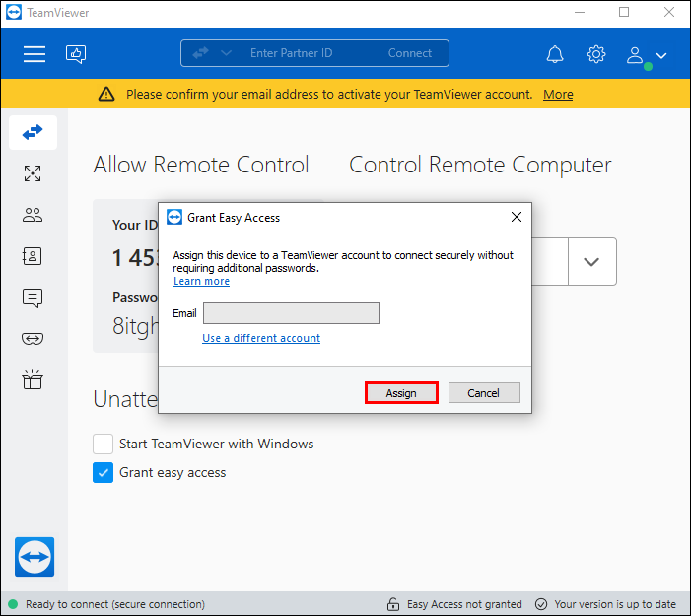Screen dimensions: 691x616
Task: Expand the partner ID history dropdown
Action: (591, 261)
